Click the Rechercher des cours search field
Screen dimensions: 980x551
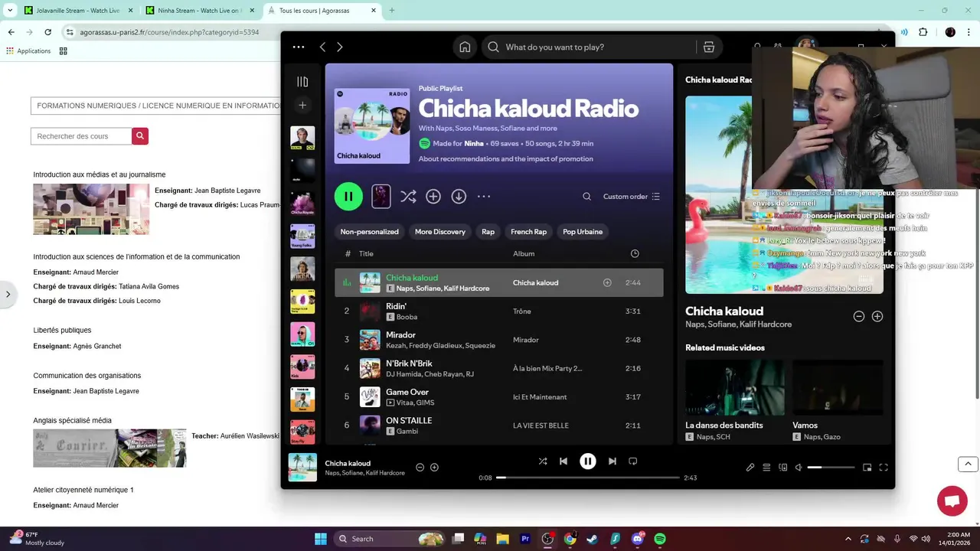point(81,136)
